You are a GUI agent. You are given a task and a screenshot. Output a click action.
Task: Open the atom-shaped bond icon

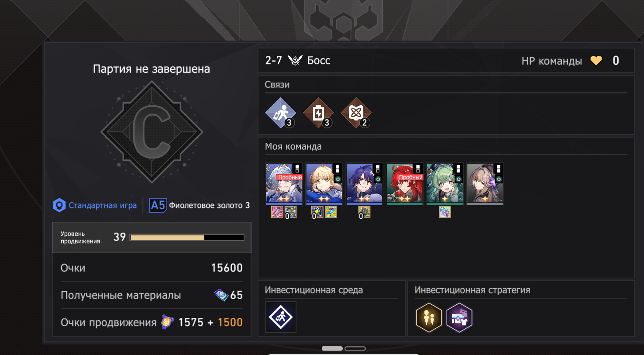click(356, 113)
